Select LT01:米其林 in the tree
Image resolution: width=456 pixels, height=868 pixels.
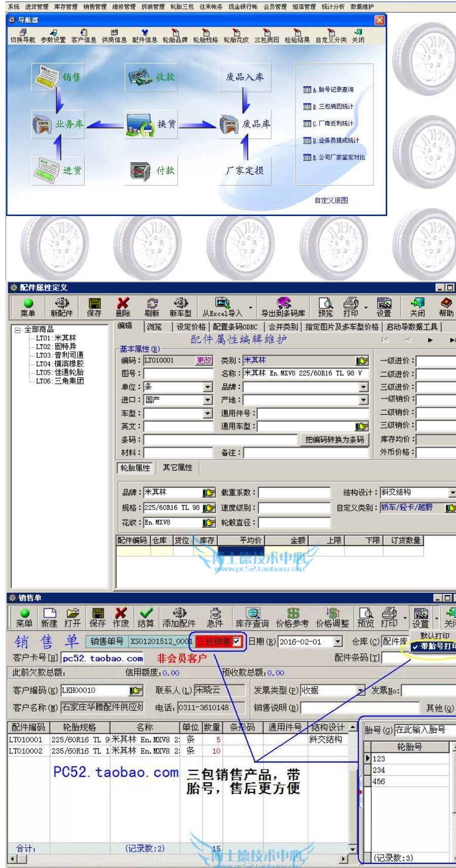[56, 338]
